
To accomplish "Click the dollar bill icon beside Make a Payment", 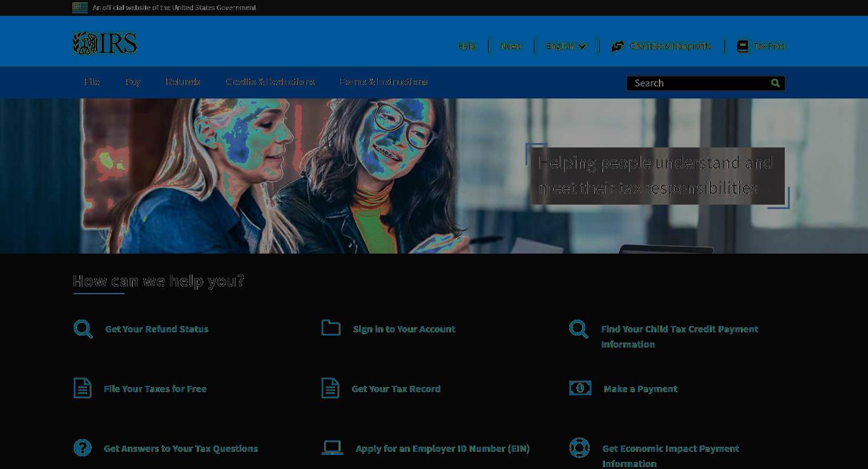I will 580,388.
